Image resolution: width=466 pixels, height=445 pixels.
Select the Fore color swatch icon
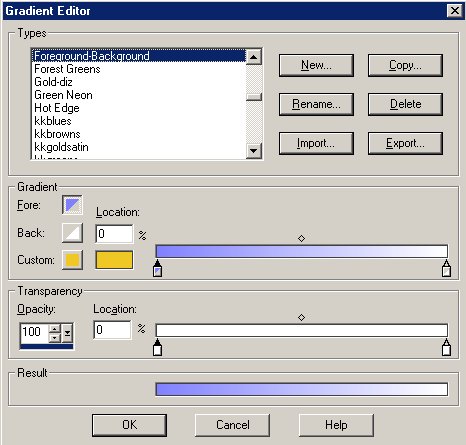point(72,205)
